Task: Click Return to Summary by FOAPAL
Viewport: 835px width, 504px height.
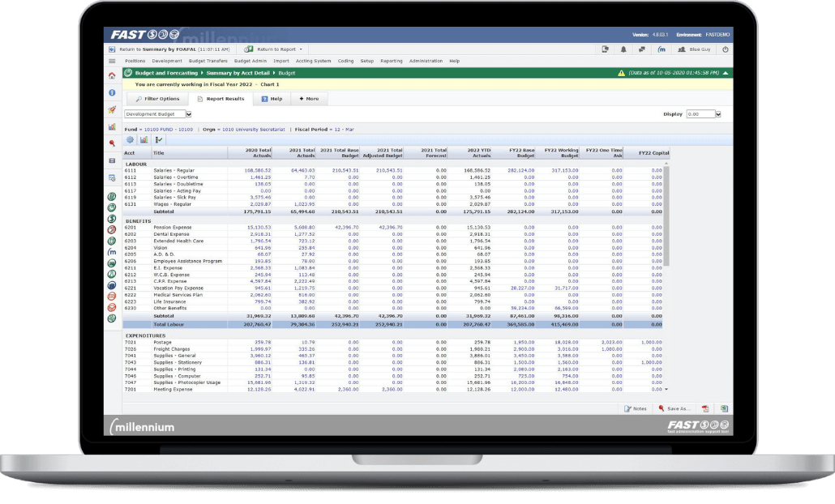Action: (174, 49)
